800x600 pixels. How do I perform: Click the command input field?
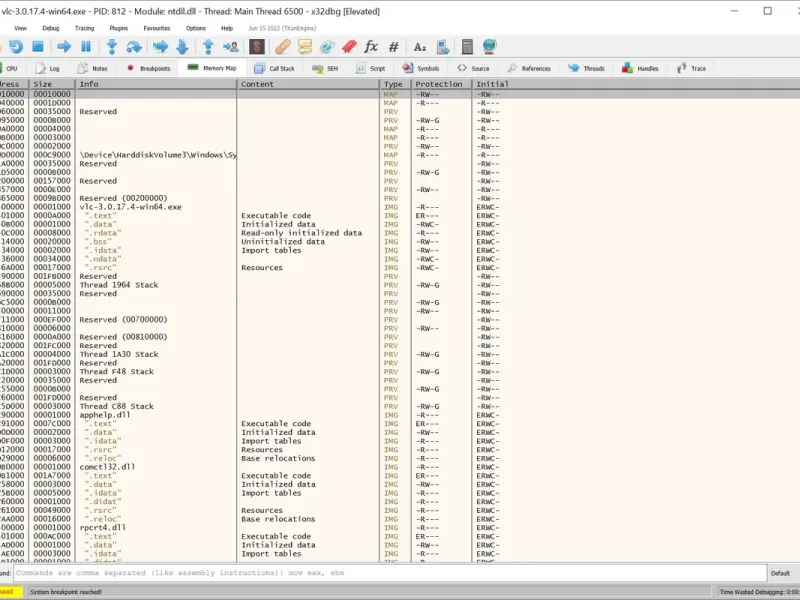[x=390, y=573]
